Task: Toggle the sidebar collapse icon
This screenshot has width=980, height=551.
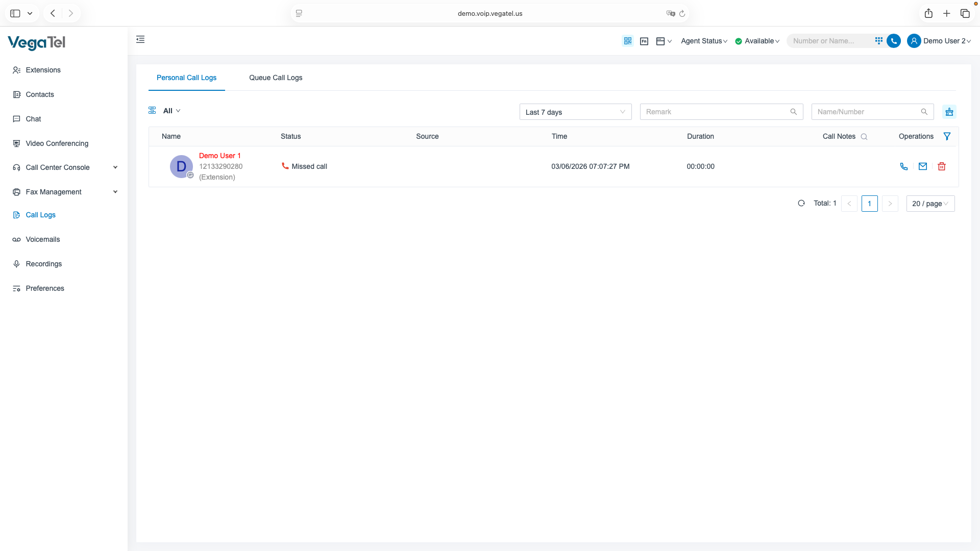Action: 140,39
